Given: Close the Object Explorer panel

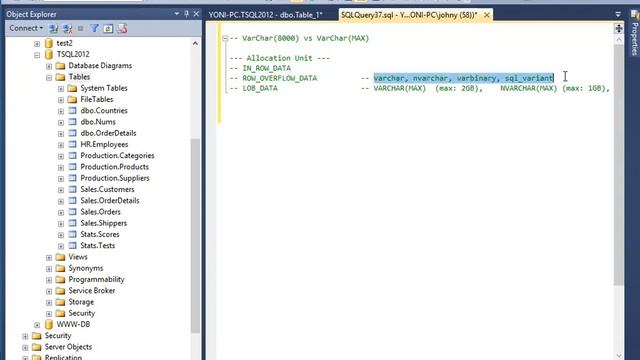Looking at the screenshot, I should [196, 14].
